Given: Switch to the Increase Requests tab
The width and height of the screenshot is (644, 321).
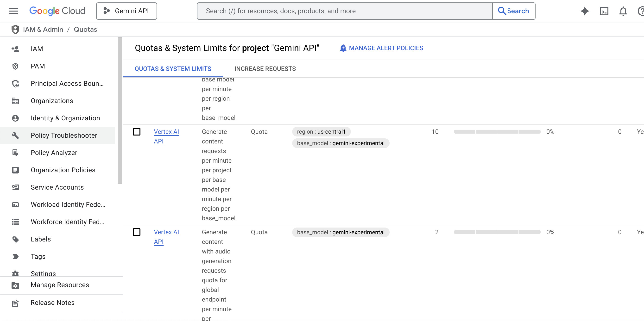Looking at the screenshot, I should pos(265,69).
